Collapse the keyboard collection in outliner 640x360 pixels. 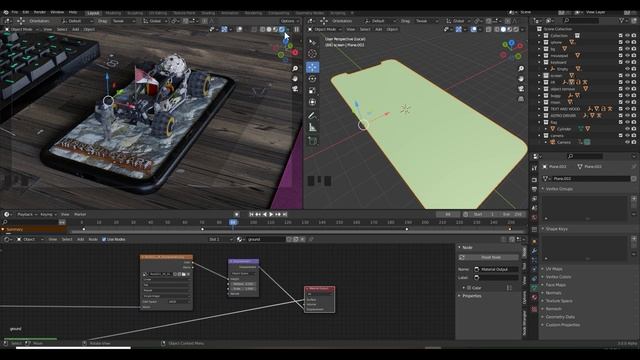point(539,62)
